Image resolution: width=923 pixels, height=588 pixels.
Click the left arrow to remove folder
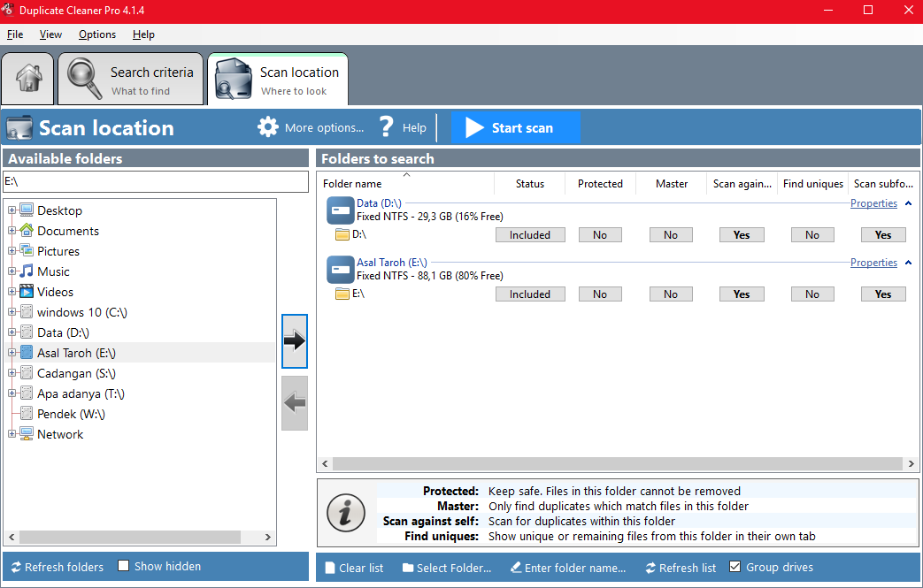point(295,403)
